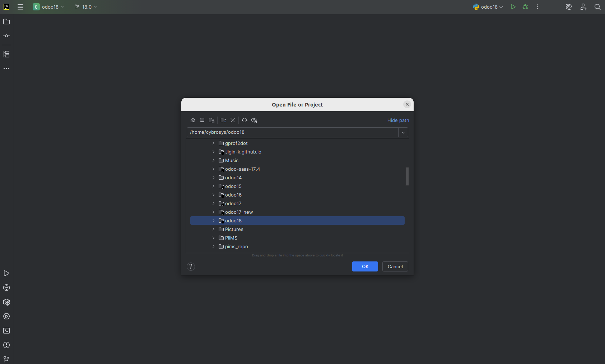The image size is (605, 364).
Task: Confirm with the OK button
Action: [365, 266]
